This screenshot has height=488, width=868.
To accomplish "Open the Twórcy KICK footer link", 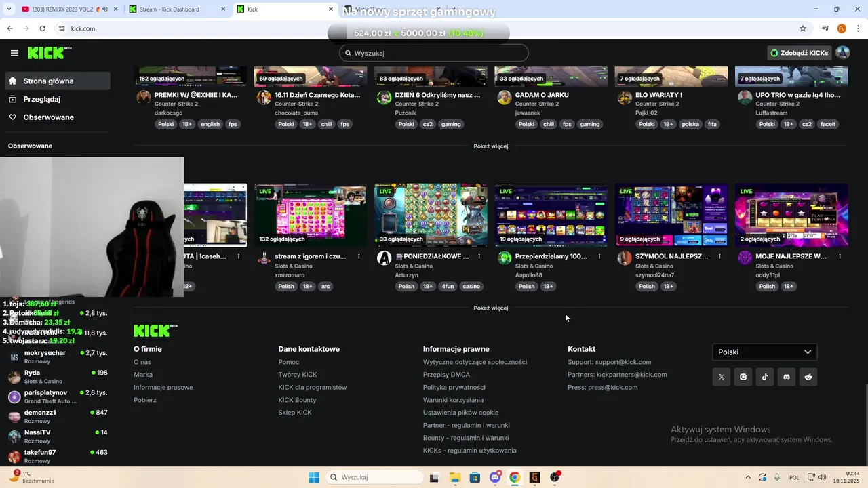I will (x=298, y=375).
